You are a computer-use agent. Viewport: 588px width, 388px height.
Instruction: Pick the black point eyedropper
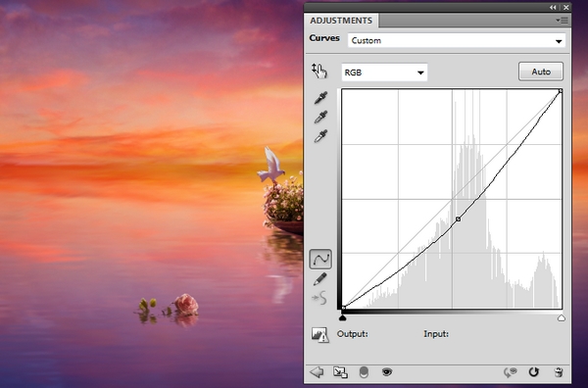point(320,97)
